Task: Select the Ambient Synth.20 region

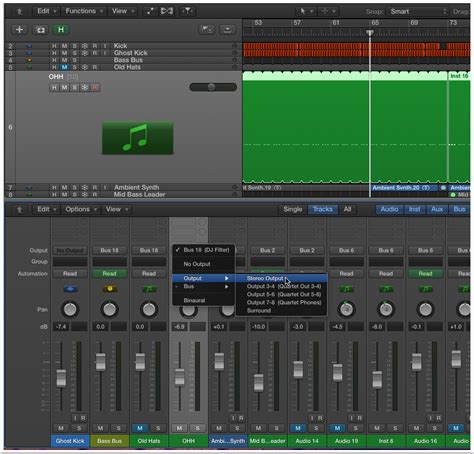Action: [404, 188]
